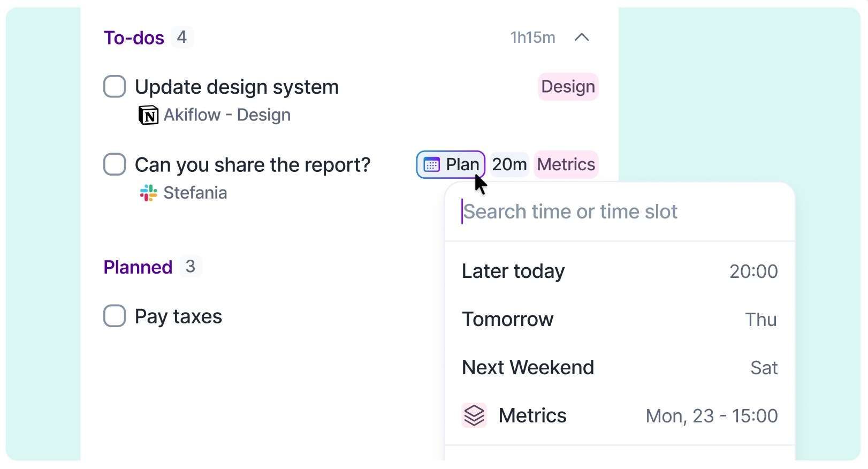Click the Slack icon next to Stefania

tap(149, 193)
